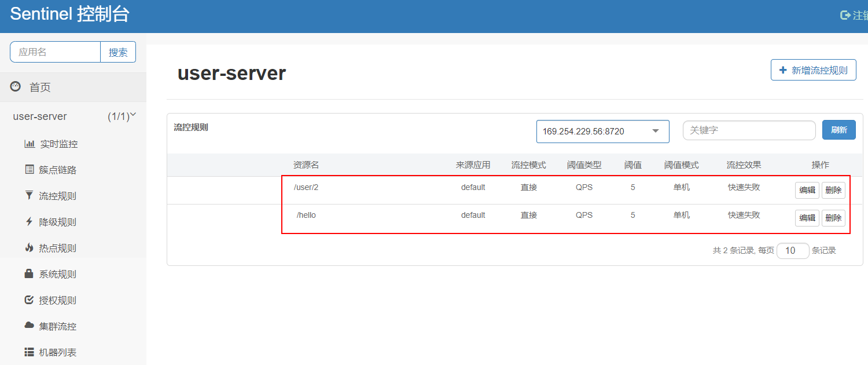The image size is (868, 365).
Task: Click the checkmark icon for 授权规则
Action: [x=30, y=300]
